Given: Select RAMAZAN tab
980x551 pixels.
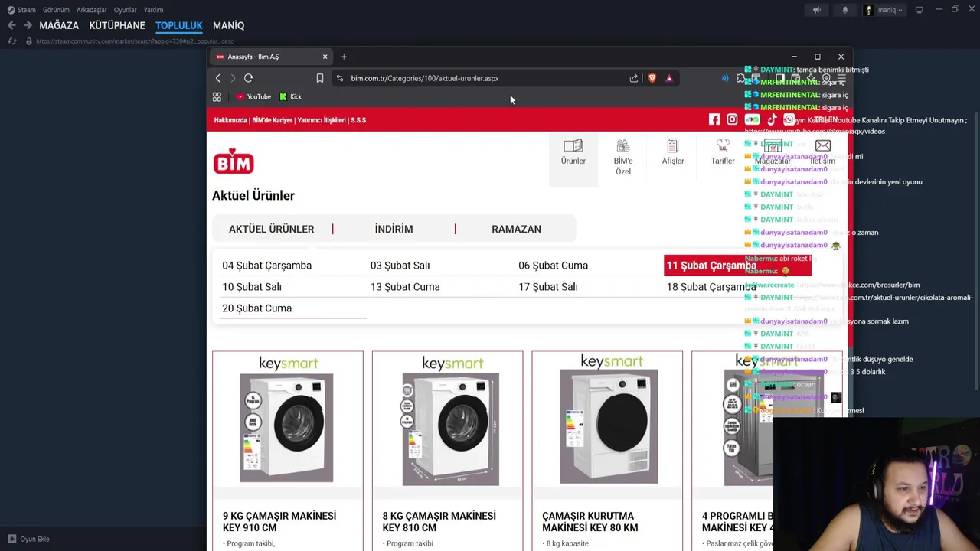Looking at the screenshot, I should [516, 229].
